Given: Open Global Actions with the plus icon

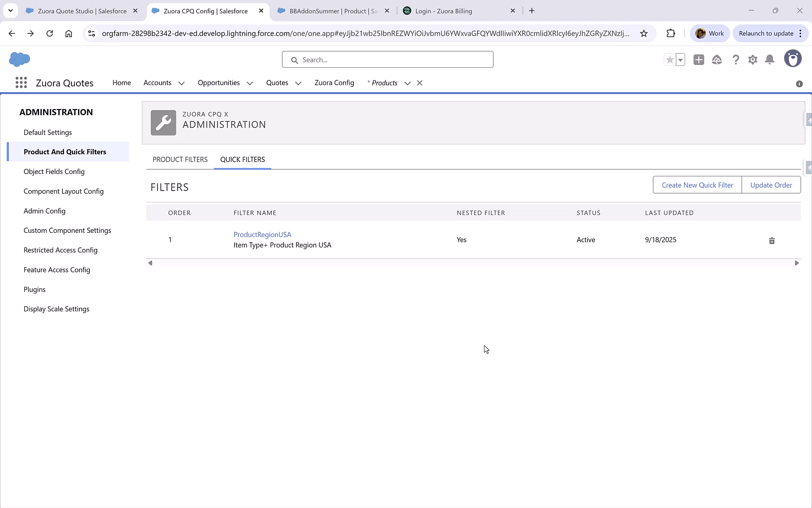Looking at the screenshot, I should pos(698,60).
